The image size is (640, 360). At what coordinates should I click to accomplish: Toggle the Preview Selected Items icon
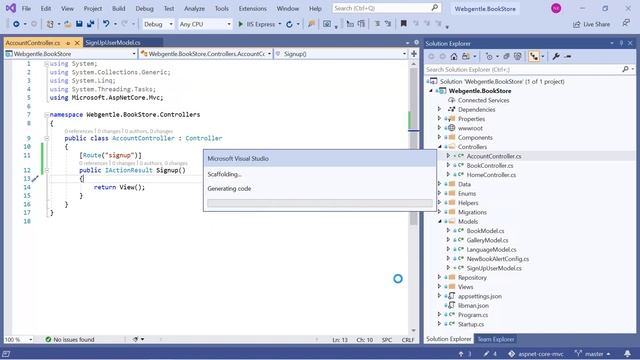tap(568, 56)
